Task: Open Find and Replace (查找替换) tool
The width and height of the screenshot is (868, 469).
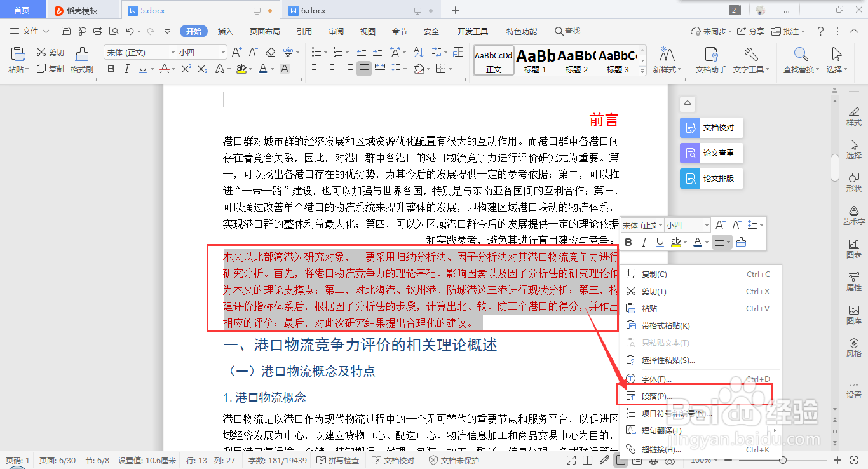Action: (799, 60)
